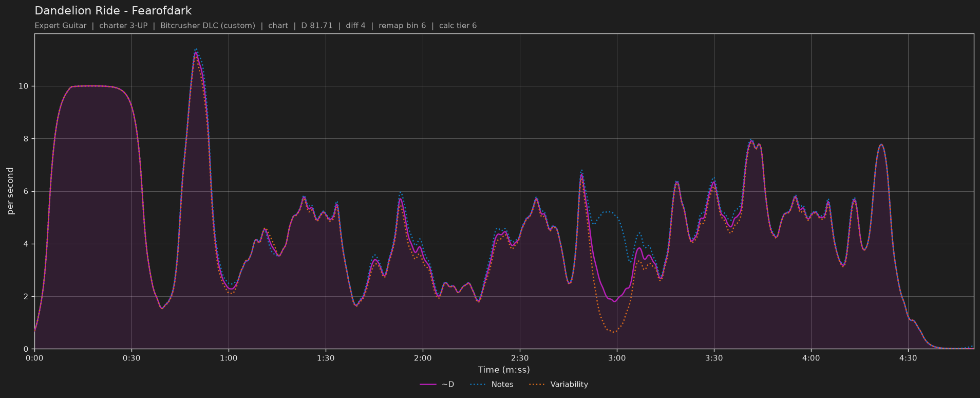
Task: Click the orange Variability dip near 3:00
Action: [613, 332]
